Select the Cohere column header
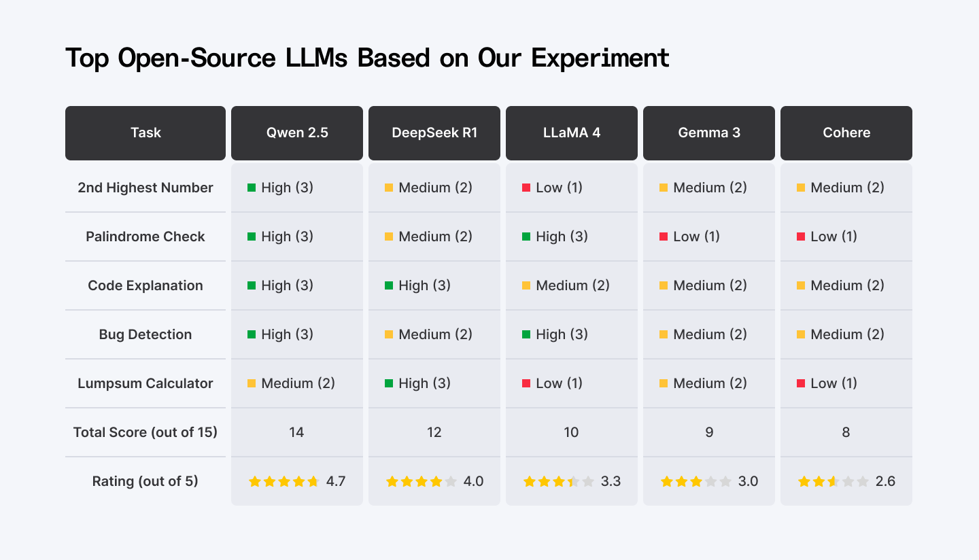Viewport: 979px width, 560px height. pyautogui.click(x=846, y=133)
